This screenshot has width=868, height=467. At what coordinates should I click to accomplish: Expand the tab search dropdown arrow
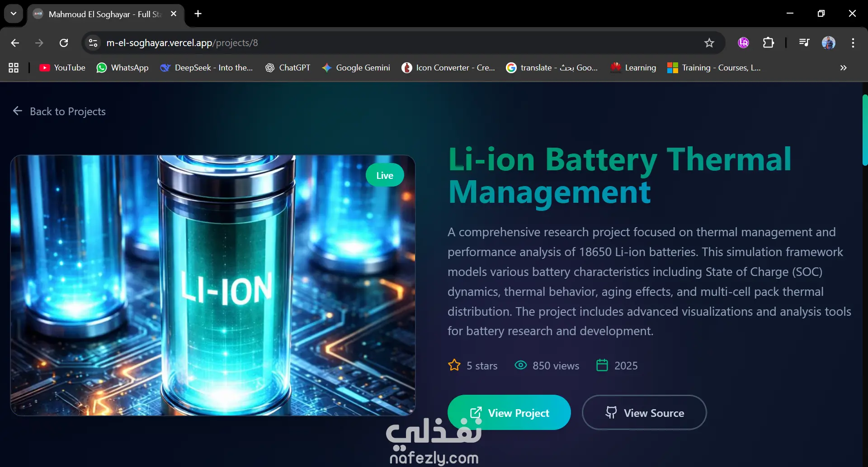[x=14, y=14]
